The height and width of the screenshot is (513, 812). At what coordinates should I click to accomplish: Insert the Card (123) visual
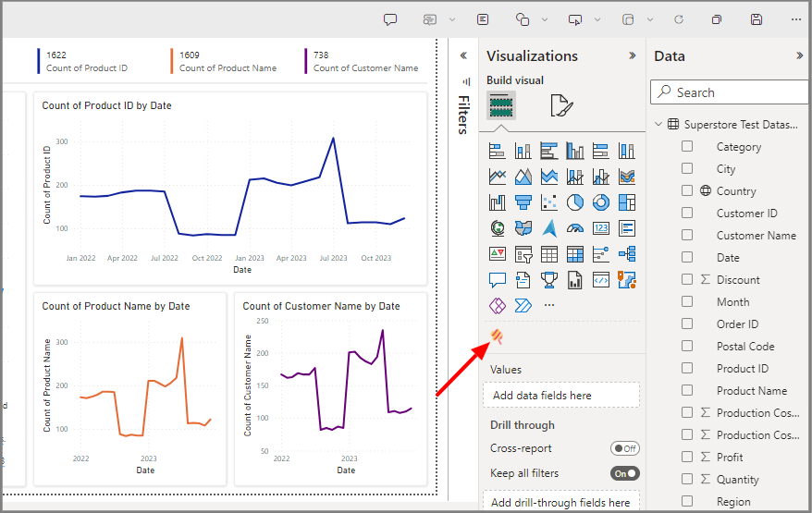click(601, 228)
